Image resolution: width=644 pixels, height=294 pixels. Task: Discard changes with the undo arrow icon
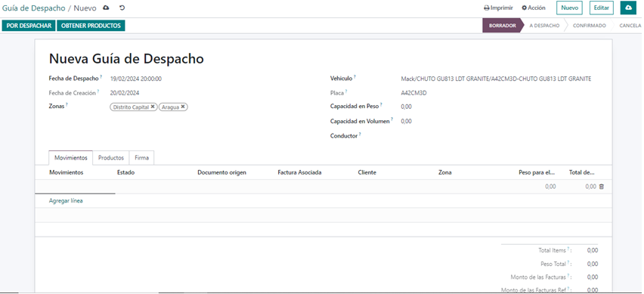[x=122, y=8]
